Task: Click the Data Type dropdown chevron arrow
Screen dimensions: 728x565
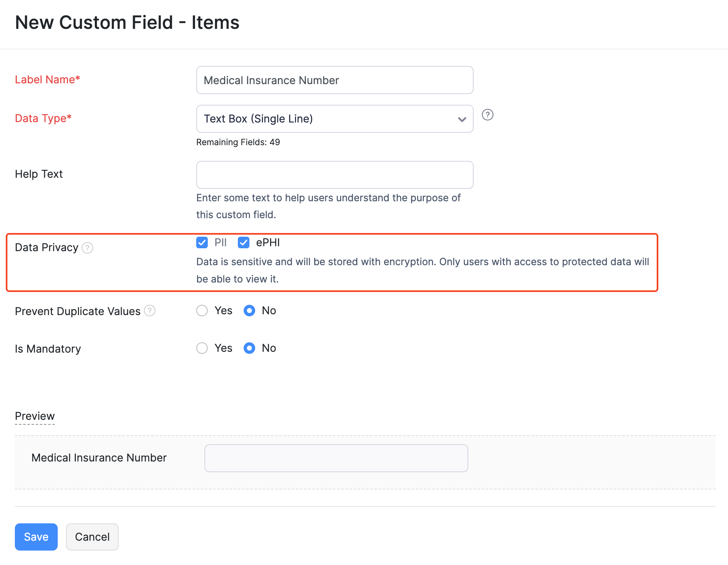Action: click(x=462, y=120)
